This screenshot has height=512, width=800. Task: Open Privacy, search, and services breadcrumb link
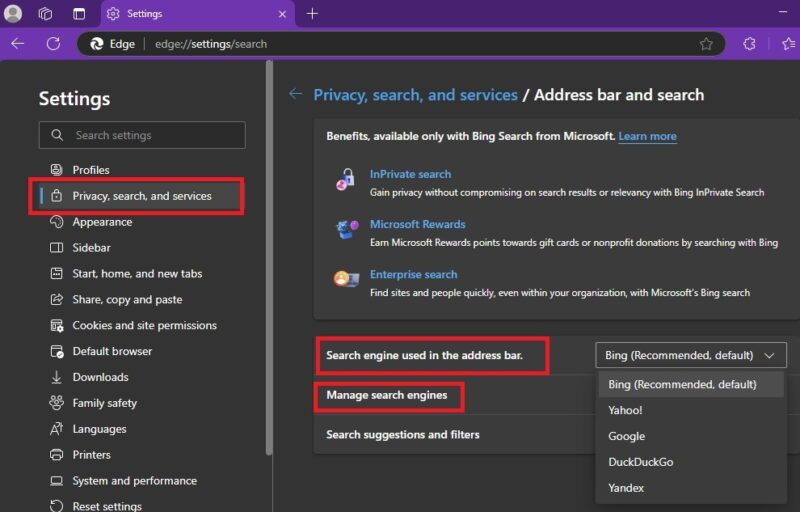(415, 95)
